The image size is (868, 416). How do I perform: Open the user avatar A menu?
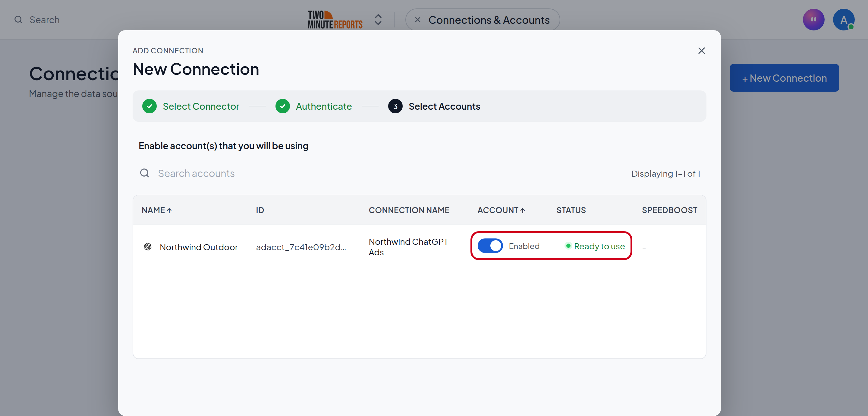coord(844,20)
